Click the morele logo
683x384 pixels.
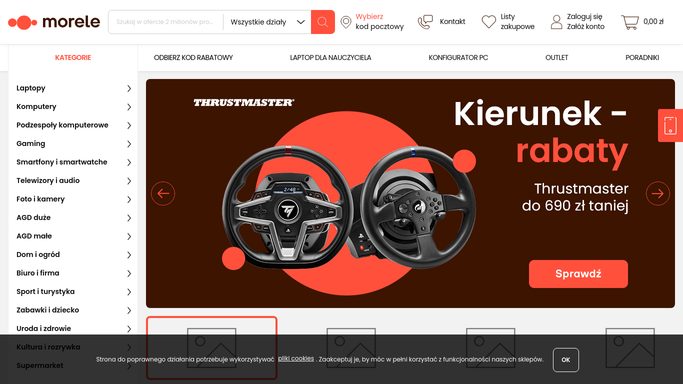[54, 22]
